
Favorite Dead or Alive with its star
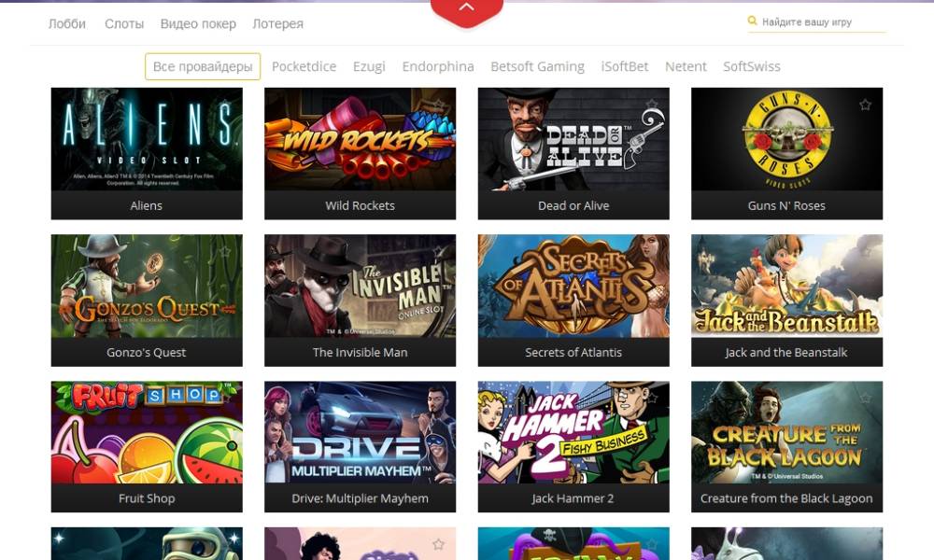652,105
